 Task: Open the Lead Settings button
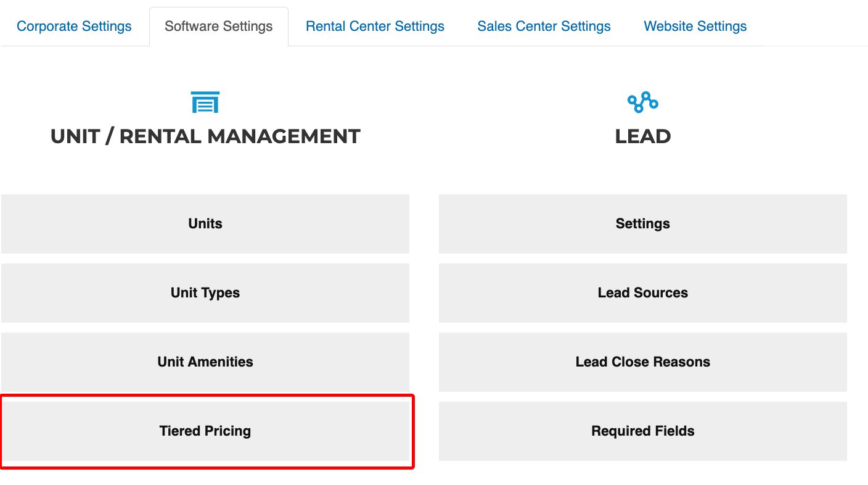click(642, 224)
